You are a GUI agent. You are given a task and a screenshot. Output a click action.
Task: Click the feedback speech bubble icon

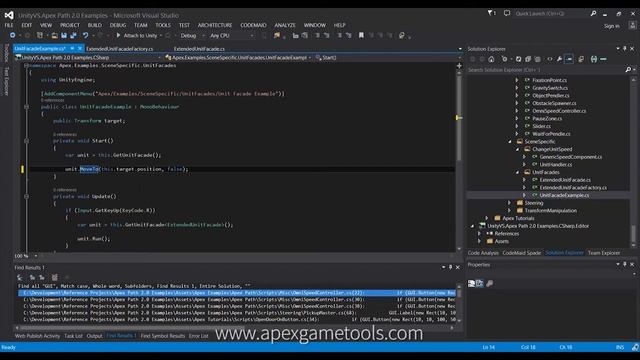(507, 13)
